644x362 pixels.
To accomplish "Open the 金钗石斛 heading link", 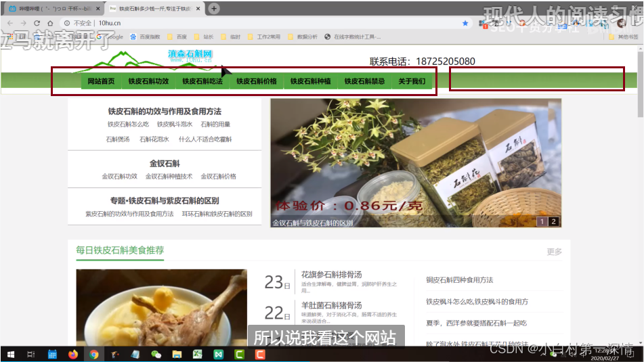I will (x=165, y=163).
